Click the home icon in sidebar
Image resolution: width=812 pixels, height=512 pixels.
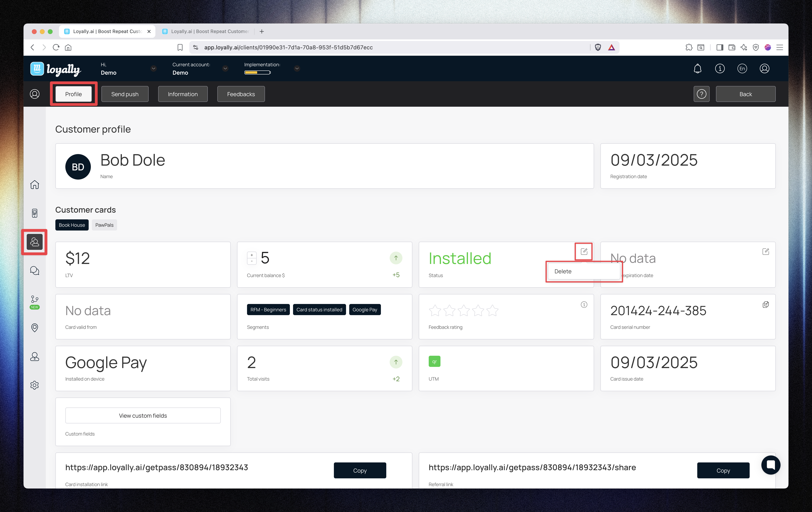click(x=35, y=185)
